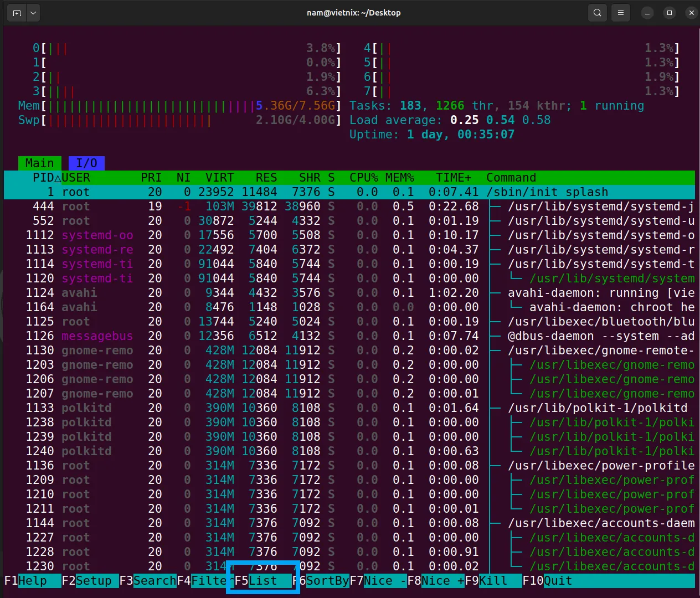Click the Uptime 1 day, 00:35:07 text
Image resolution: width=700 pixels, height=598 pixels.
[x=432, y=135]
